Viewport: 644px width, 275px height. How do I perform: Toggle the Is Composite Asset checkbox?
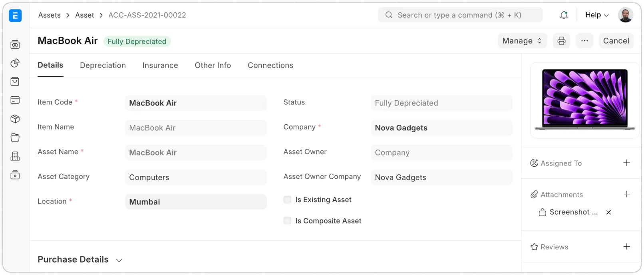[x=287, y=221]
